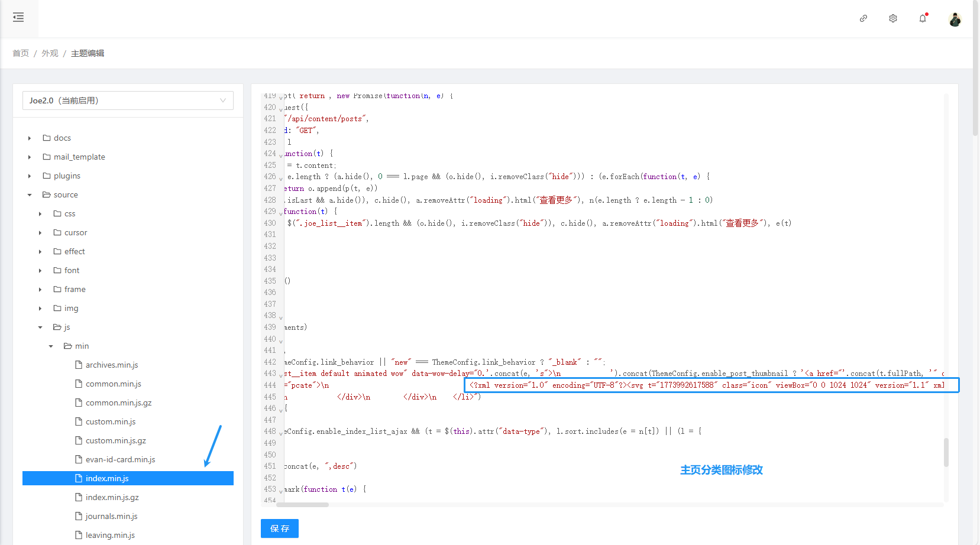Click the 保存 save button
The width and height of the screenshot is (980, 545).
279,528
